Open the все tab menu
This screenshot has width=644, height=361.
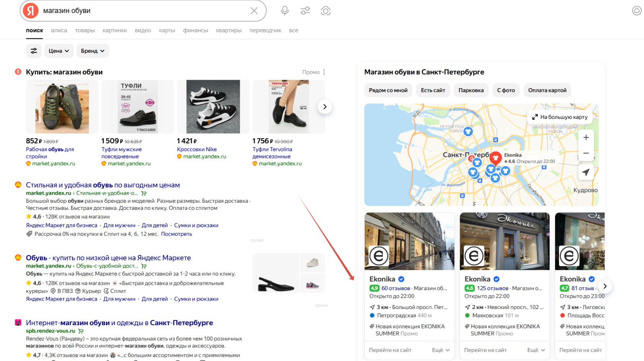pyautogui.click(x=293, y=30)
